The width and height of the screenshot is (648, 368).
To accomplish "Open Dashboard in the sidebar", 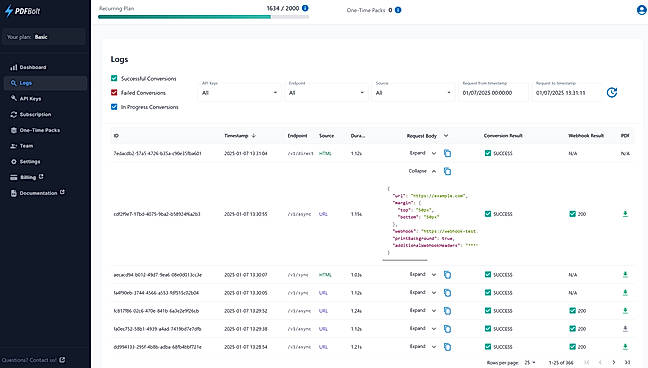I will [45, 67].
